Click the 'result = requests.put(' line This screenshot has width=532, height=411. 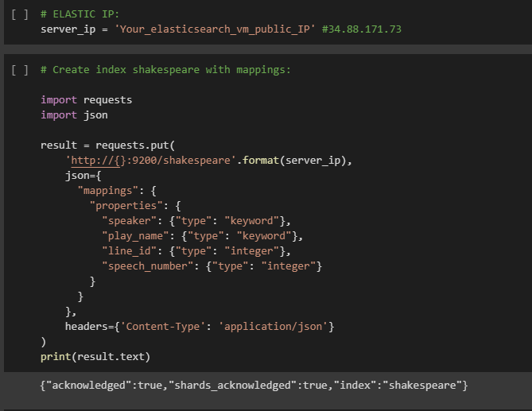[107, 145]
